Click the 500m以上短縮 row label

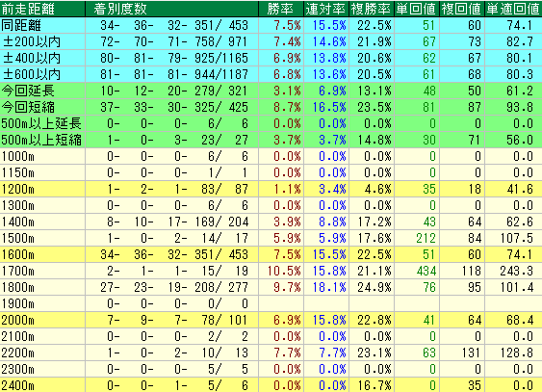41,140
